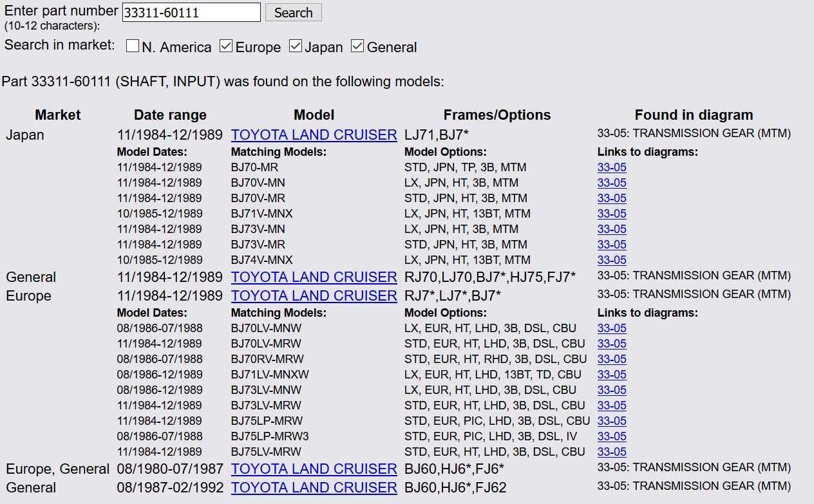814x504 pixels.
Task: Click the frames text 'RJ7*,LJ7*,BJ7*'
Action: click(x=453, y=296)
